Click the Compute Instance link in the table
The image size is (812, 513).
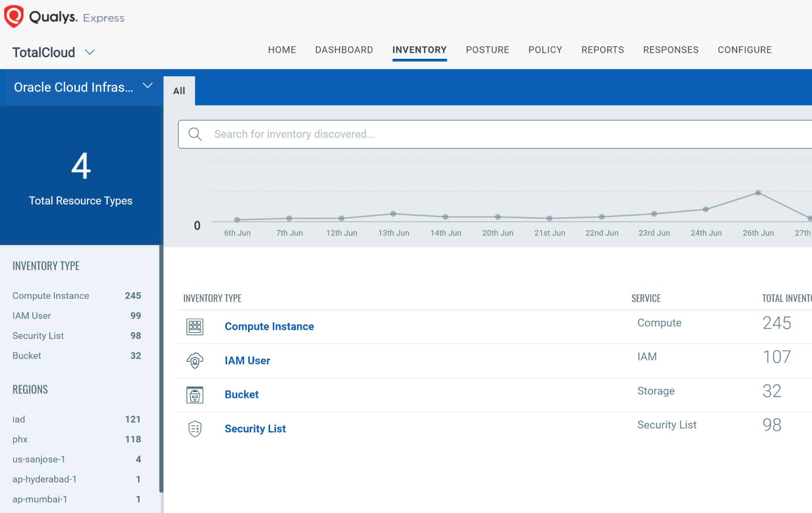[269, 326]
